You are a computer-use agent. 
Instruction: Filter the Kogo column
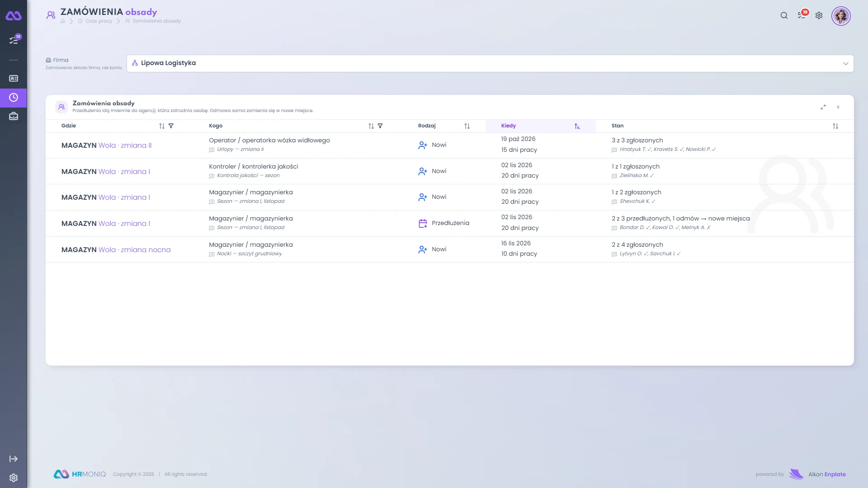click(380, 126)
